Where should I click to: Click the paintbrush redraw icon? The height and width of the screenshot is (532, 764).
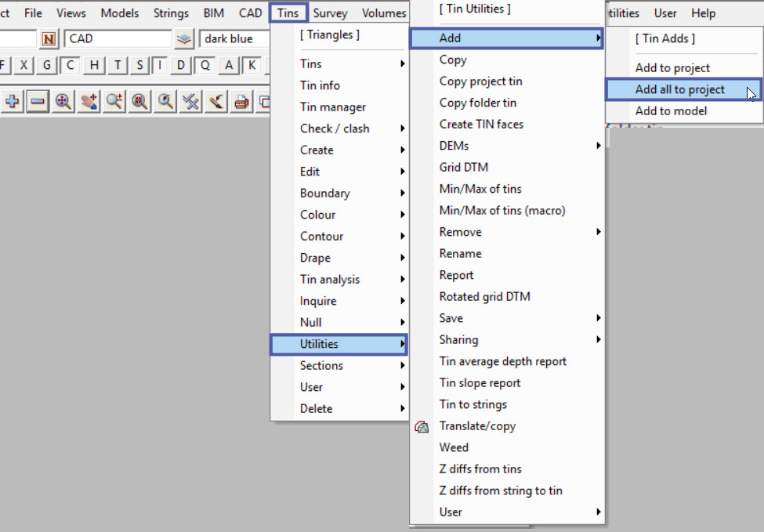pos(216,101)
